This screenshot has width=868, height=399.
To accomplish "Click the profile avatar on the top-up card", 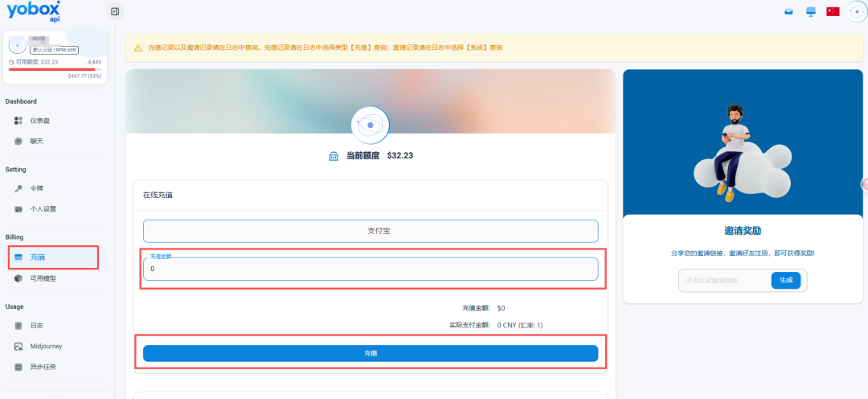I will point(371,125).
